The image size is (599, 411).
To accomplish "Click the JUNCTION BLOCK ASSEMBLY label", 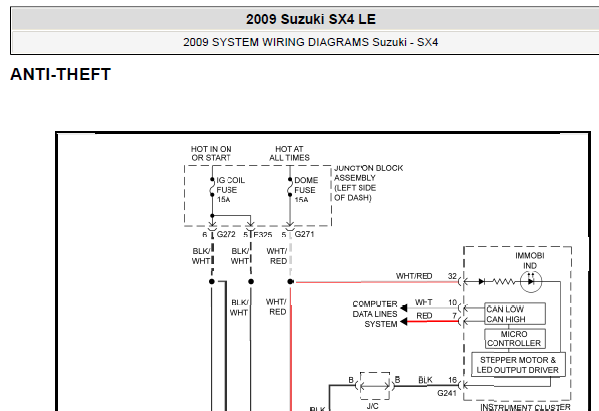I will [x=368, y=183].
